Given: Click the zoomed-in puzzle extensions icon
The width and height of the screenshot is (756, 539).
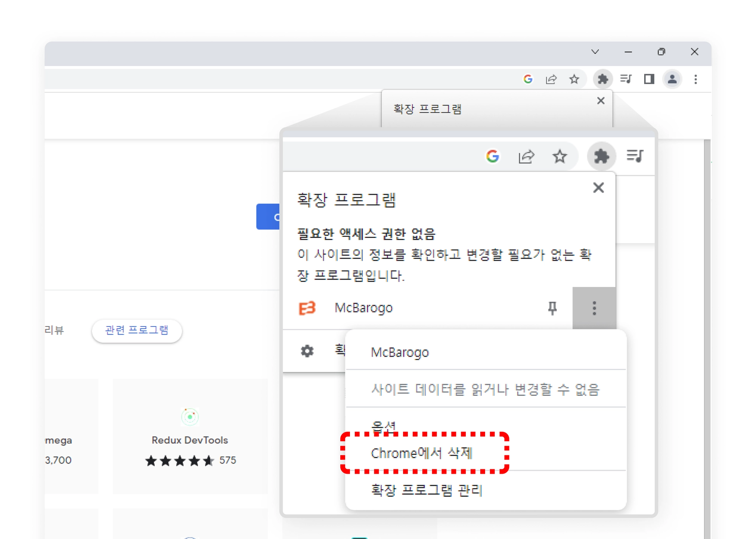Looking at the screenshot, I should tap(601, 156).
